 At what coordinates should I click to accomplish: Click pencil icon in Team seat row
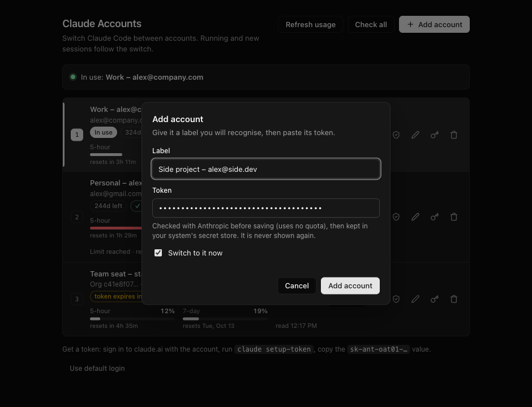(415, 299)
